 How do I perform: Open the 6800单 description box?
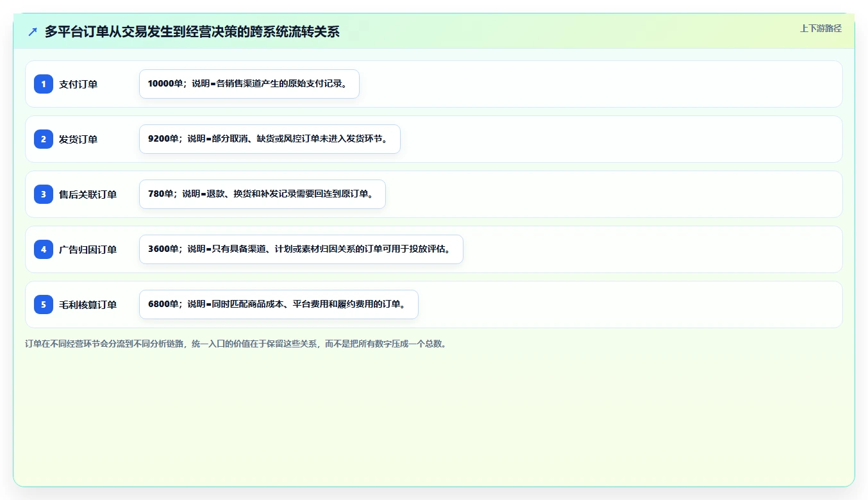279,304
